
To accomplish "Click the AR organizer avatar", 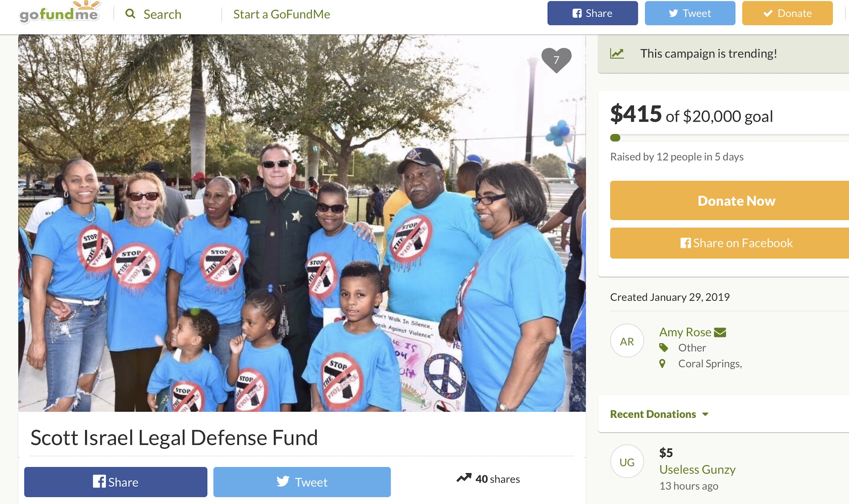I will pos(627,341).
